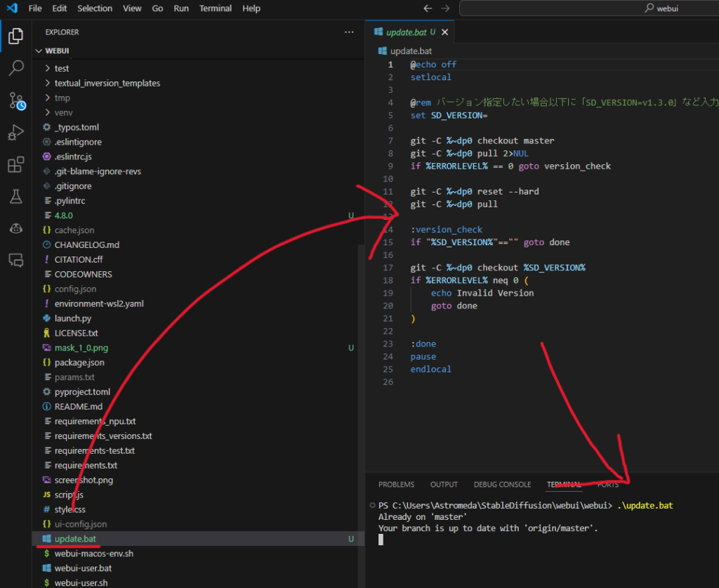
Task: Open the Terminal menu
Action: tap(216, 8)
